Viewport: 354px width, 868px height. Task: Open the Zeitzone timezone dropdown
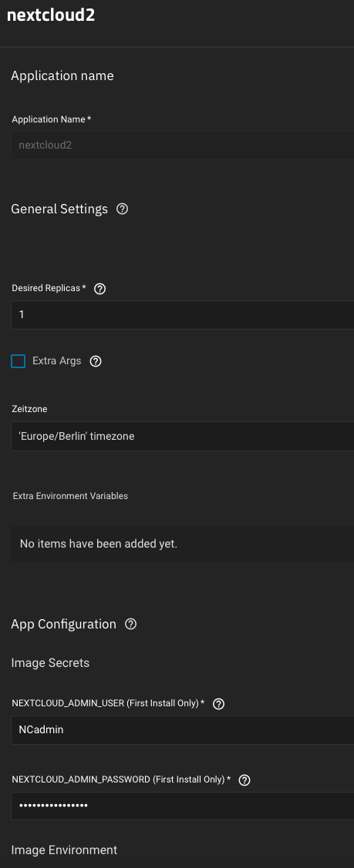[182, 436]
